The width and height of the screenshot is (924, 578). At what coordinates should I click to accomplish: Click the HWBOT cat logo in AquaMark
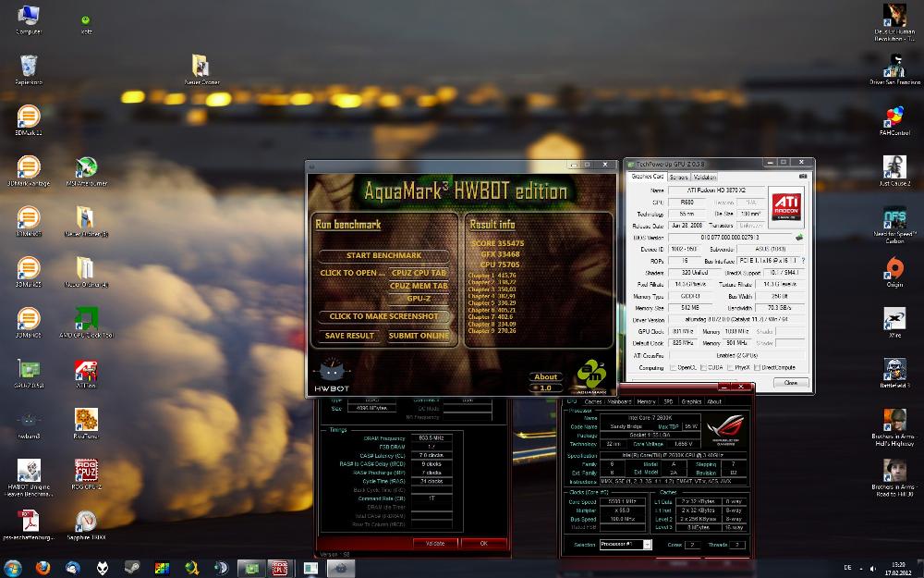coord(332,374)
